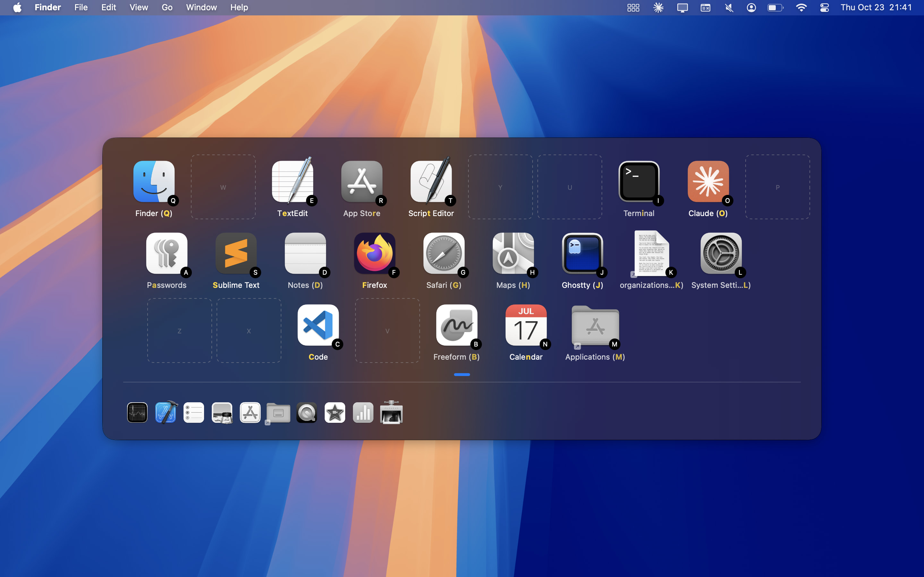Image resolution: width=924 pixels, height=577 pixels.
Task: Open QuickTime Player in bottom row
Action: coord(307,413)
